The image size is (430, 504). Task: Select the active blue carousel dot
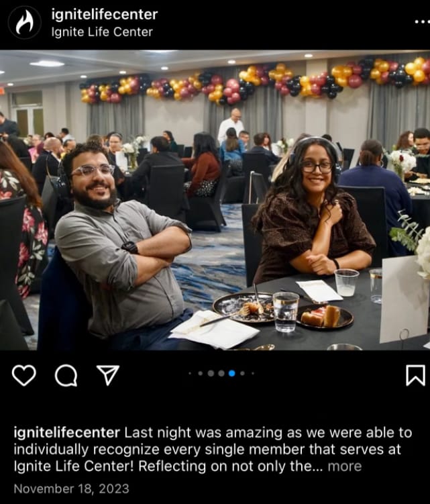tap(231, 373)
